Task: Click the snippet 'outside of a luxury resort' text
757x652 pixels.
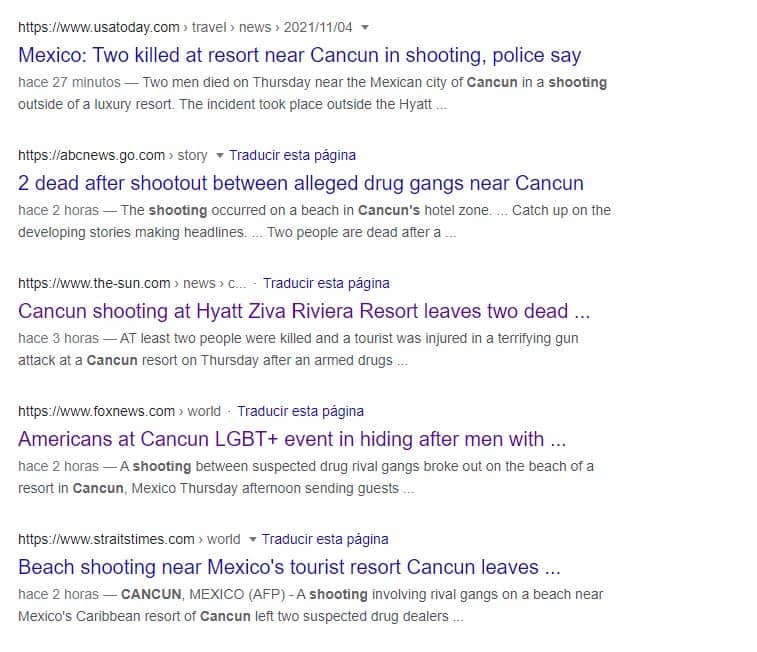Action: (x=96, y=104)
